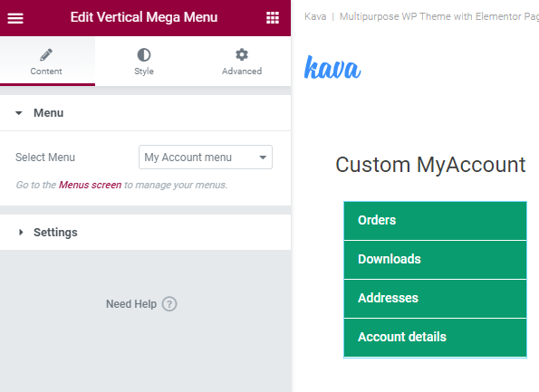Click the Need Help link
Viewport: 539px width, 392px height.
(x=141, y=304)
